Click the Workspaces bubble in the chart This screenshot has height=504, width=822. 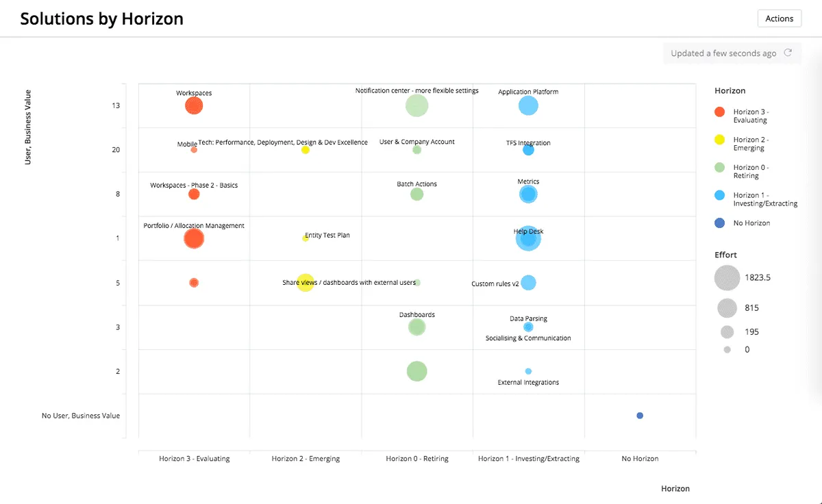pos(194,105)
